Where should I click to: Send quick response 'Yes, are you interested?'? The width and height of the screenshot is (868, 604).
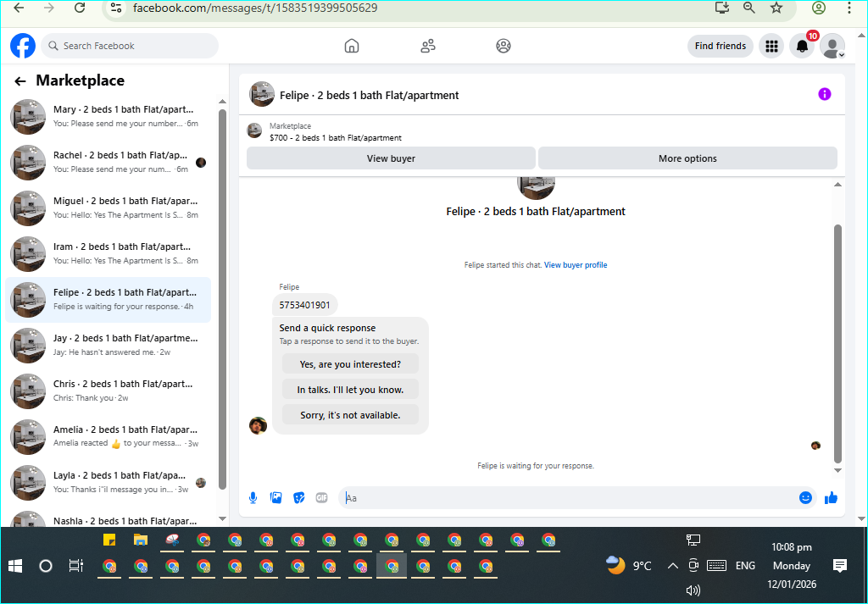click(x=350, y=364)
